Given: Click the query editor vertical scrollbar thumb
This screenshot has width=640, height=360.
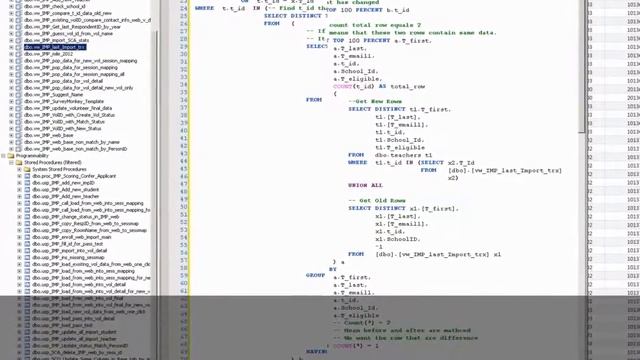Looking at the screenshot, I should pyautogui.click(x=582, y=65).
